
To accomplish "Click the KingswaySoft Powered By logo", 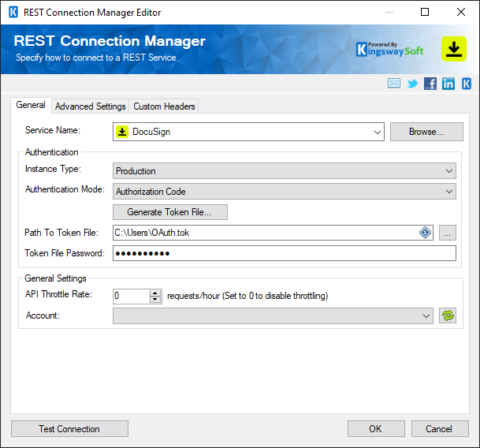I will (x=389, y=50).
